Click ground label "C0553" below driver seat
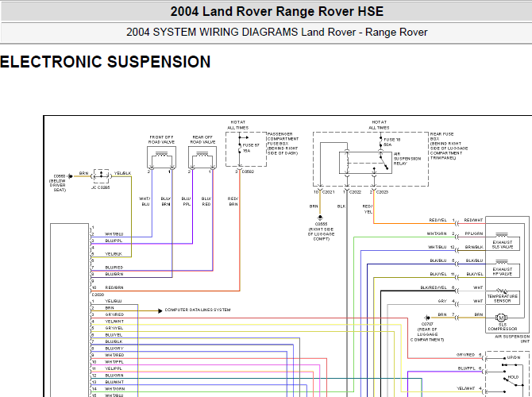 click(58, 183)
